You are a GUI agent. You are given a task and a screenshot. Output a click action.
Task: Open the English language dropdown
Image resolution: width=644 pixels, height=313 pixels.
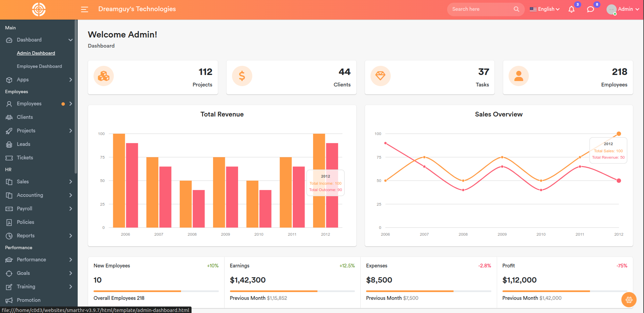(x=545, y=9)
